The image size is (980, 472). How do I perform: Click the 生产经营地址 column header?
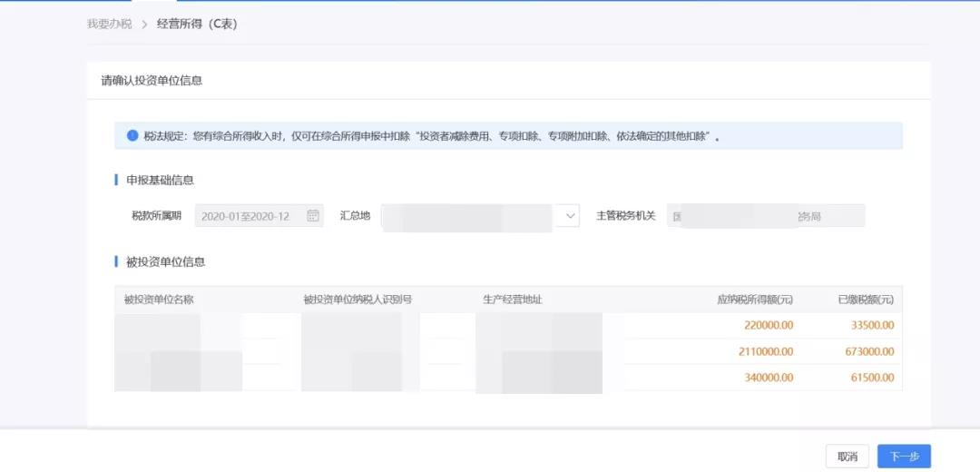[x=513, y=300]
